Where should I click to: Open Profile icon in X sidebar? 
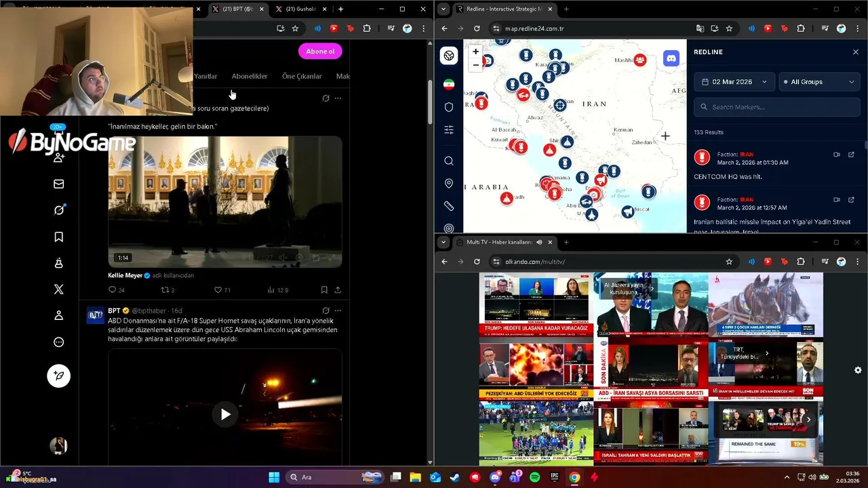click(x=59, y=316)
